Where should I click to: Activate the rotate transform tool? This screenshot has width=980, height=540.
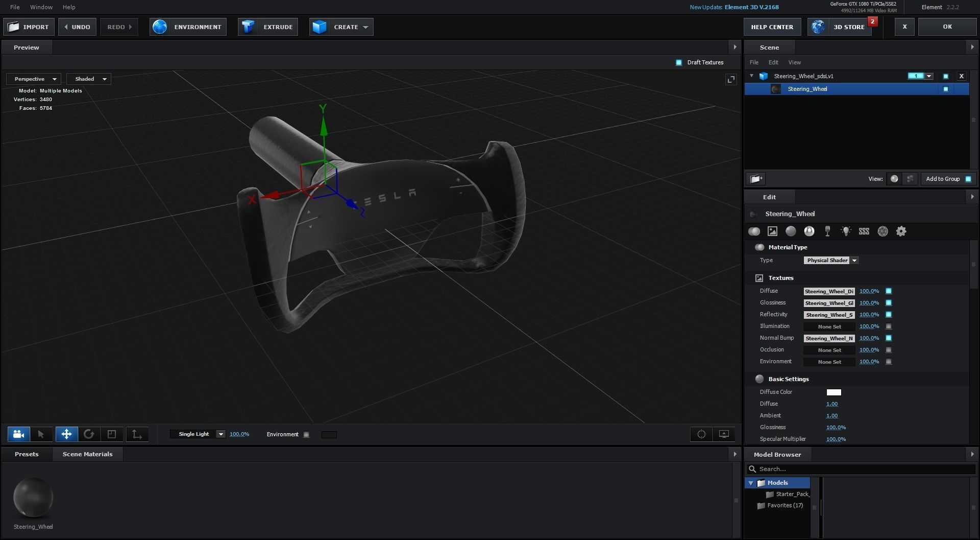[89, 434]
